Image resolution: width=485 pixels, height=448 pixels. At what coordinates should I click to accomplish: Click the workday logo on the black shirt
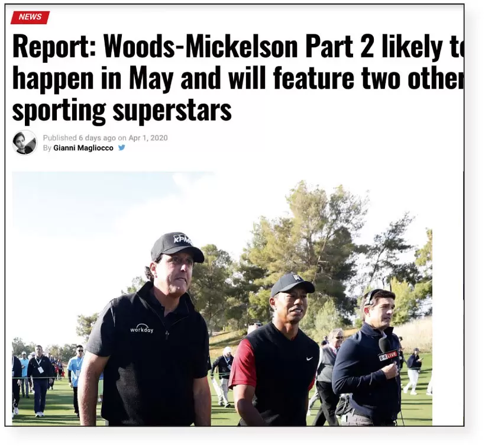coord(142,328)
